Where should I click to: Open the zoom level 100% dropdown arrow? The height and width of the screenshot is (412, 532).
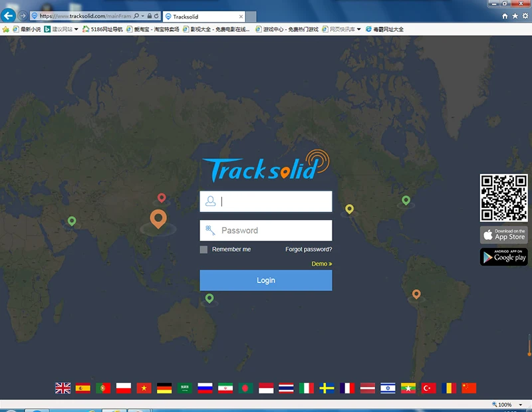pos(521,405)
